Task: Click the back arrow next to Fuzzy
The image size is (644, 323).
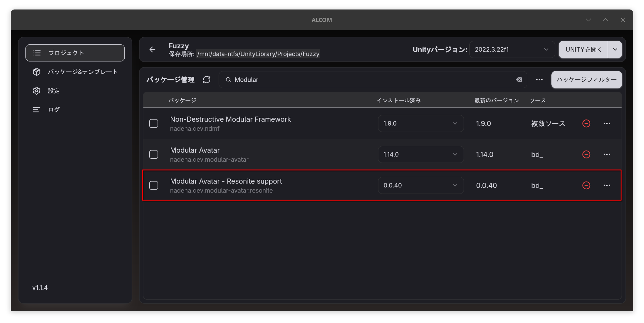Action: point(152,50)
